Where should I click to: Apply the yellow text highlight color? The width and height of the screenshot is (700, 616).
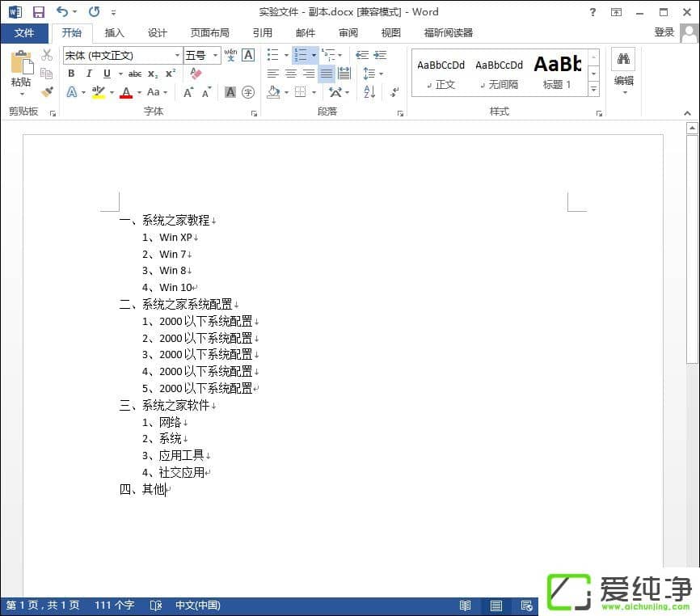[99, 92]
